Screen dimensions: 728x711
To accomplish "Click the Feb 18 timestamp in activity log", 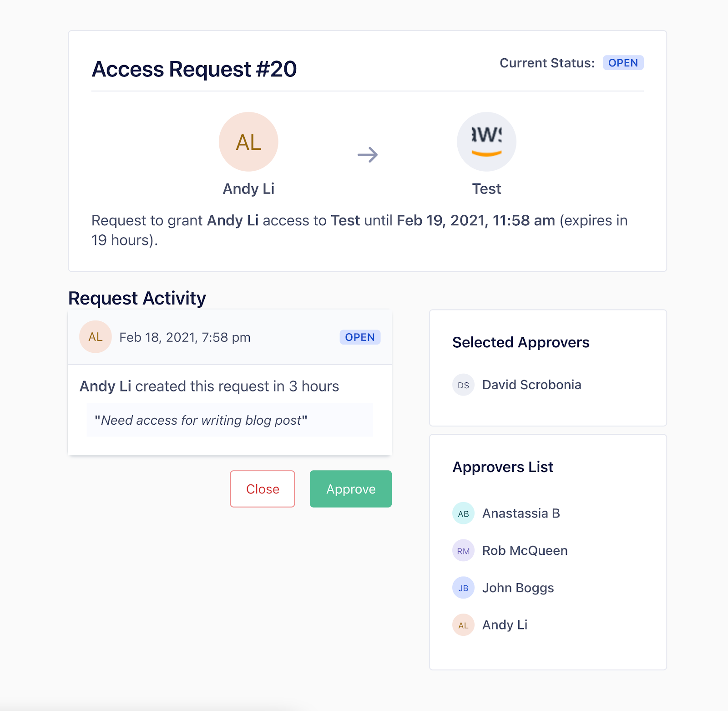I will tap(185, 337).
